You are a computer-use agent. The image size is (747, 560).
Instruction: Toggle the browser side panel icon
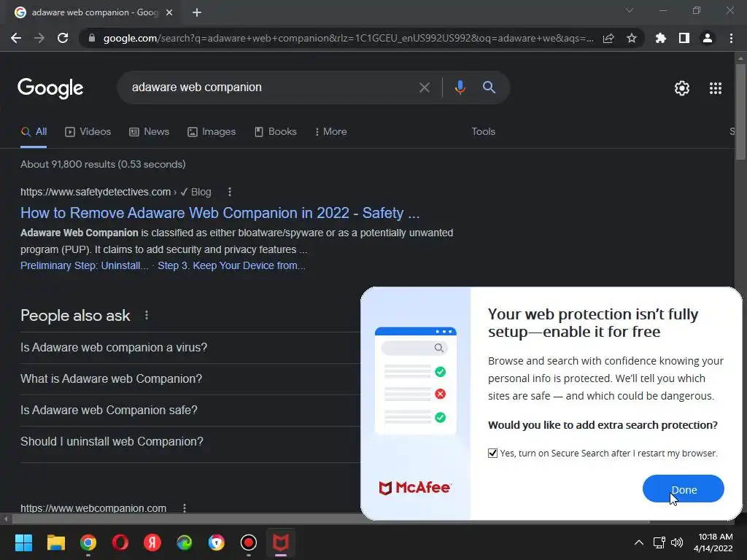coord(684,38)
